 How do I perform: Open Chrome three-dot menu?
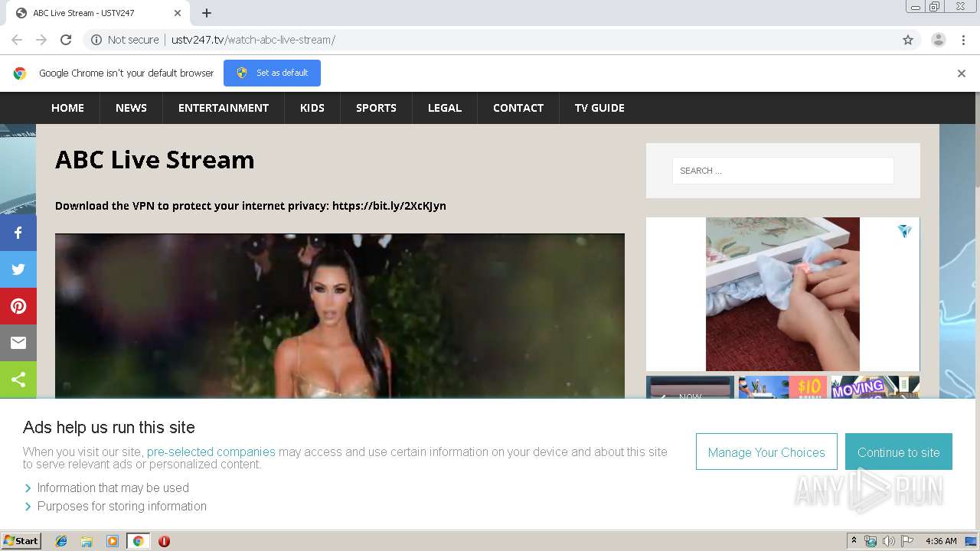(x=963, y=40)
